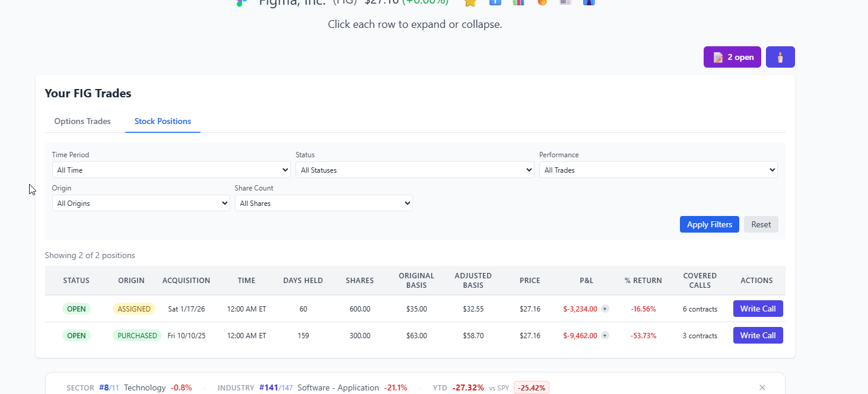Click the '3 contracts' covered calls cell
This screenshot has width=868, height=394.
pyautogui.click(x=700, y=336)
